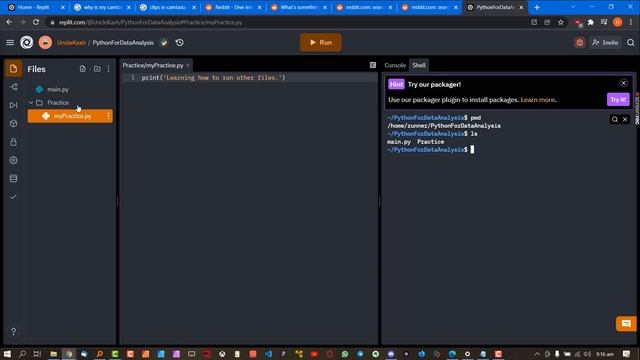Reload the page in browser

tap(36, 22)
